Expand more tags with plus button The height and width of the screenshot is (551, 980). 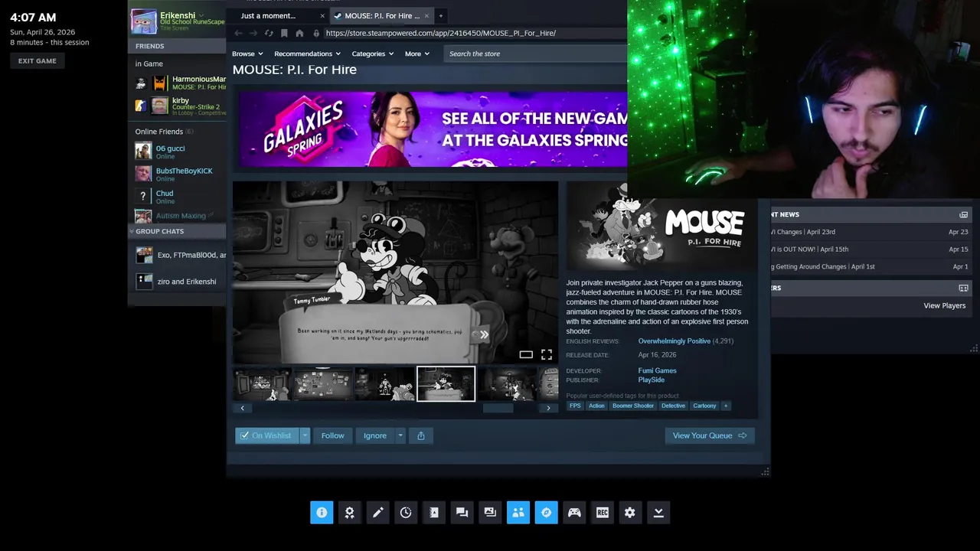coord(726,406)
